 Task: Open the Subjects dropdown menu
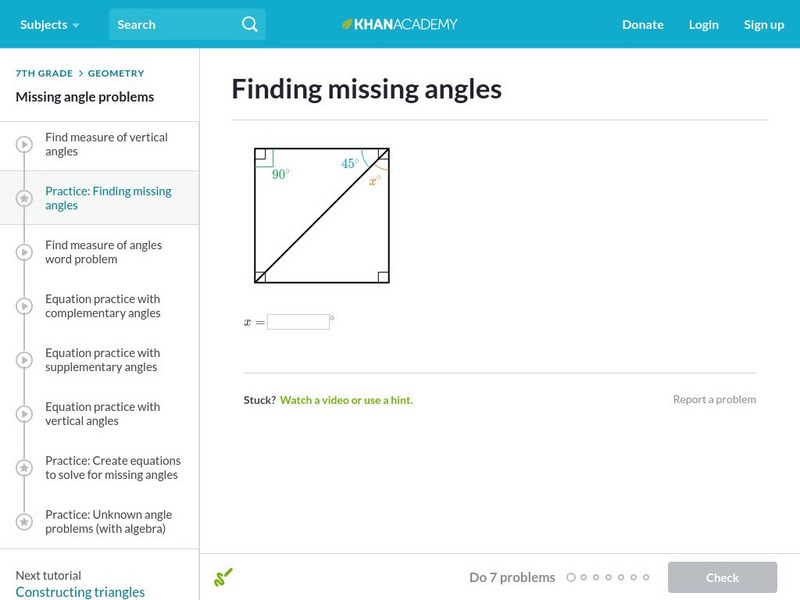49,24
